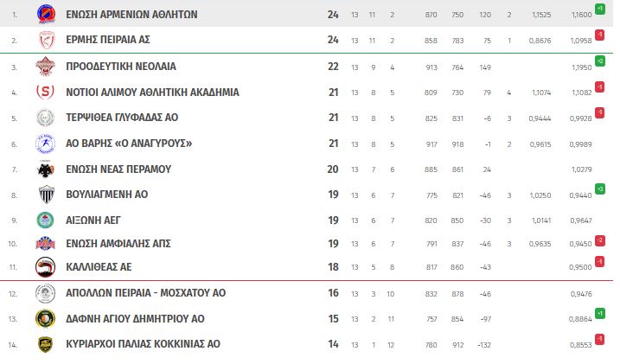Viewport: 620px width, 364px height.
Task: Click the ΕΡΜΗΣ ΠΕΙΡΑΙΑ ΑΣ team crest
Action: point(46,40)
